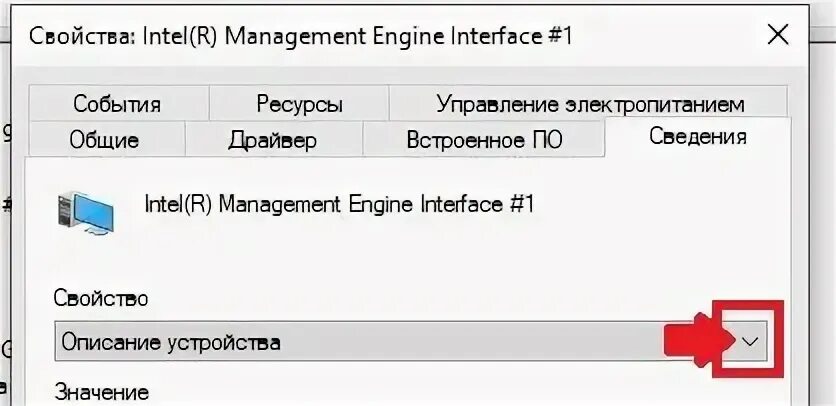Click the dialog title text in title bar
The image size is (836, 406).
pyautogui.click(x=301, y=37)
